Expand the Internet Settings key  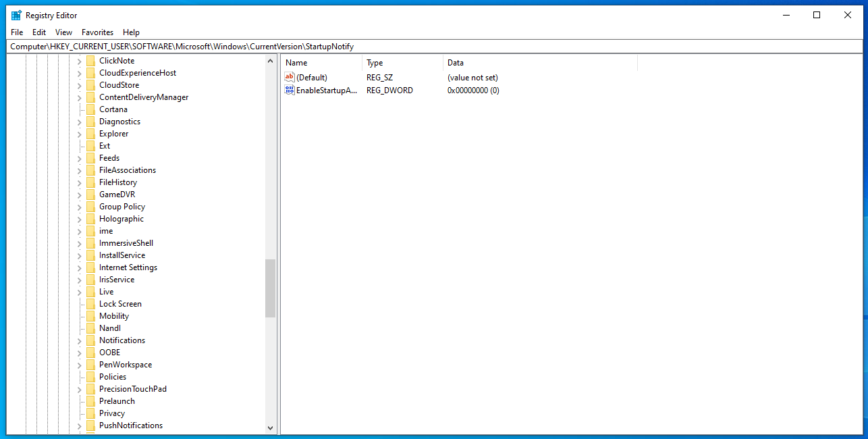coord(79,267)
